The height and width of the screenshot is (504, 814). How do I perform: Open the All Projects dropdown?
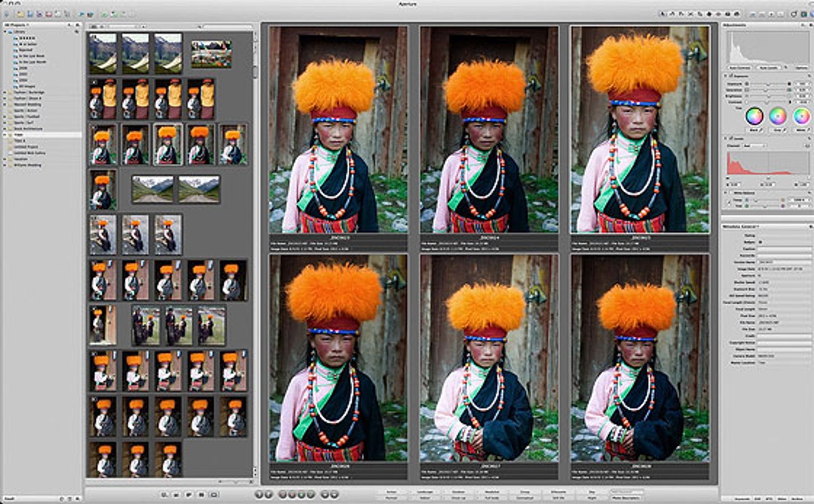point(16,25)
